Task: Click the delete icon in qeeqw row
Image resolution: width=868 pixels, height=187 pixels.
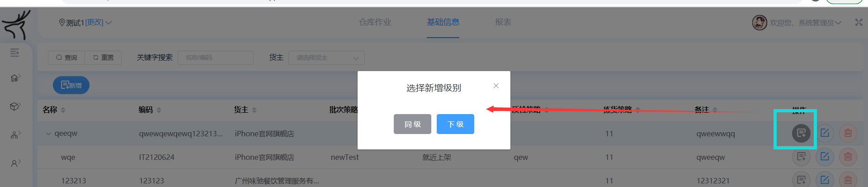Action: (848, 133)
